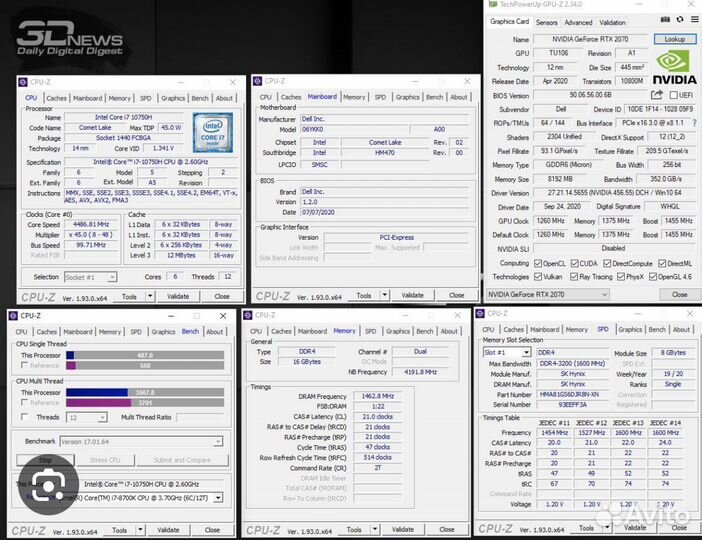Expand Tools arrow in the Memory window
Screen dimensions: 702x540
coord(375,529)
